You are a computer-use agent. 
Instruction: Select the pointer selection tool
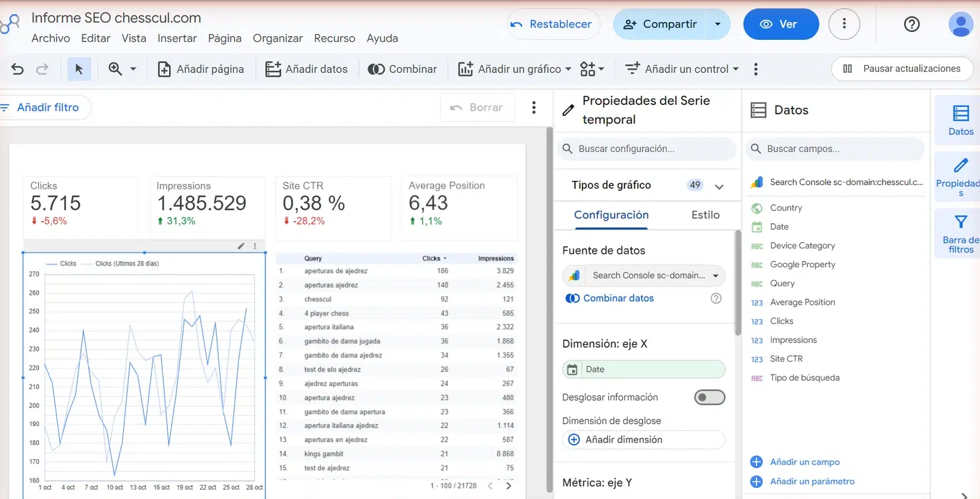click(79, 69)
